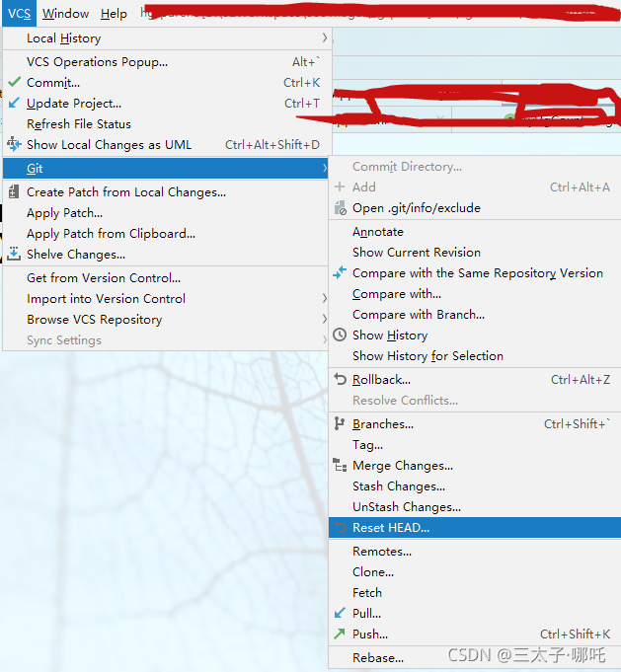Choose Remotes... entry
This screenshot has height=672, width=621.
tap(475, 552)
